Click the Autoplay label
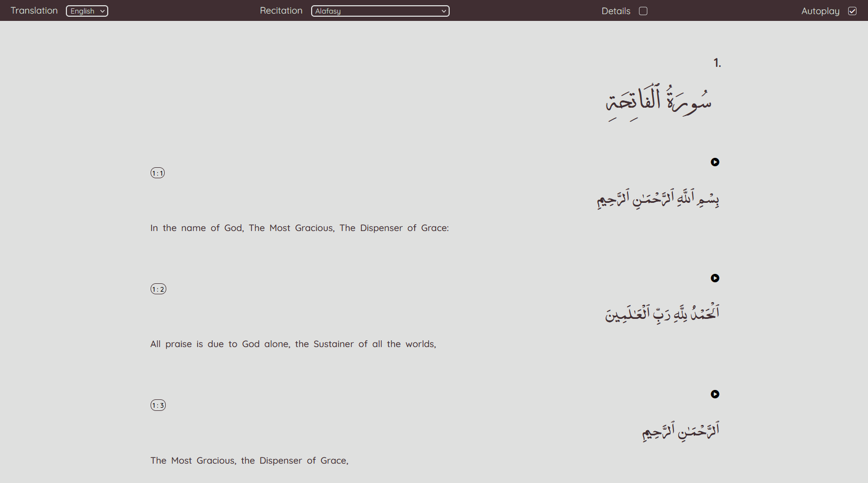This screenshot has height=483, width=868. [x=820, y=11]
